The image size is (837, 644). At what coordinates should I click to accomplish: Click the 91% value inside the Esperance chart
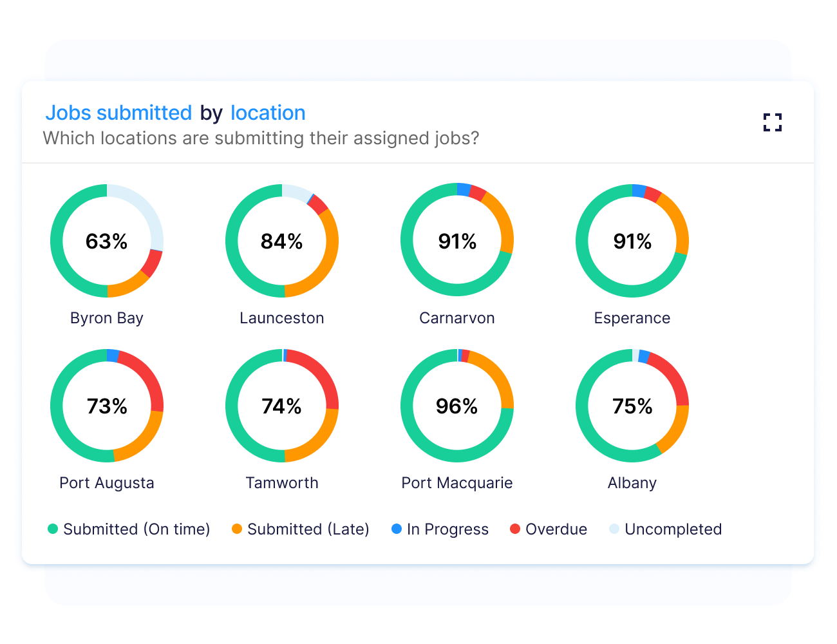point(632,241)
